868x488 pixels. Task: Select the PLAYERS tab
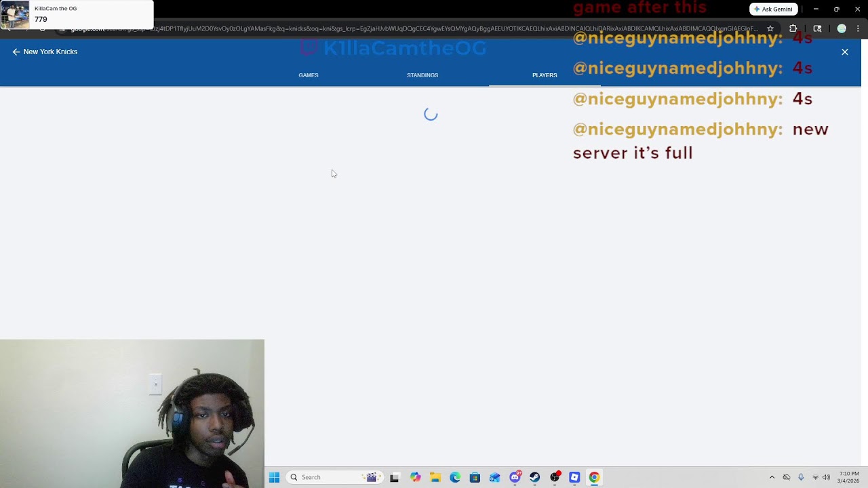[545, 75]
